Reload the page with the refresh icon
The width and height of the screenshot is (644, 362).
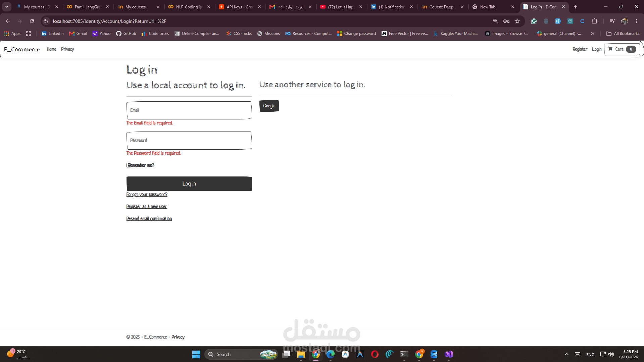[32, 21]
